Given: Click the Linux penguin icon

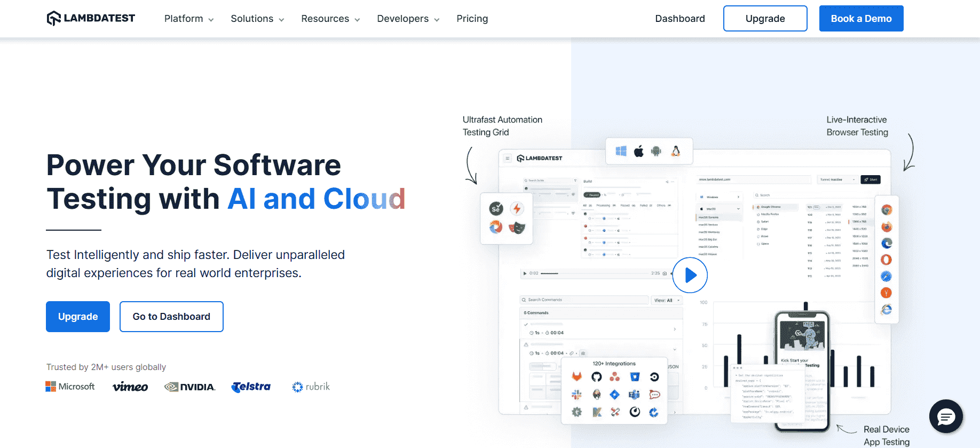Looking at the screenshot, I should coord(676,151).
